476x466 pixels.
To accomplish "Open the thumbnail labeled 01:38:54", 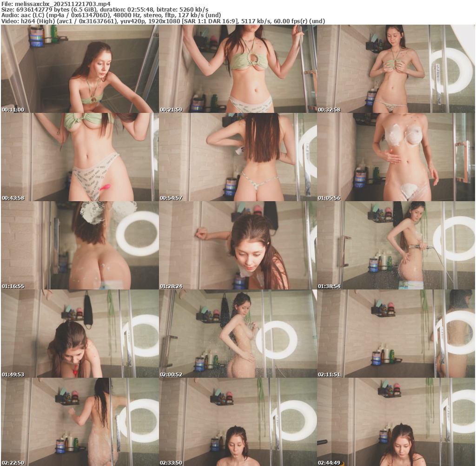I will coord(396,245).
